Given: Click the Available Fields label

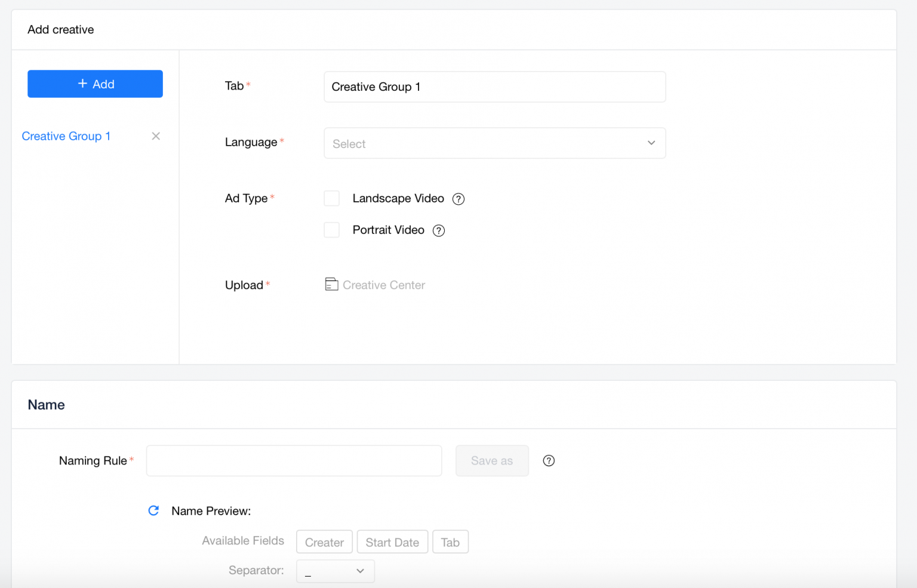Looking at the screenshot, I should click(x=243, y=540).
